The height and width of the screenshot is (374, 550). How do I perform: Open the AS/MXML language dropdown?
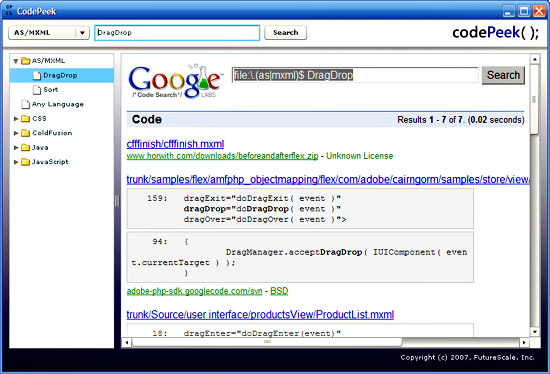click(x=49, y=33)
